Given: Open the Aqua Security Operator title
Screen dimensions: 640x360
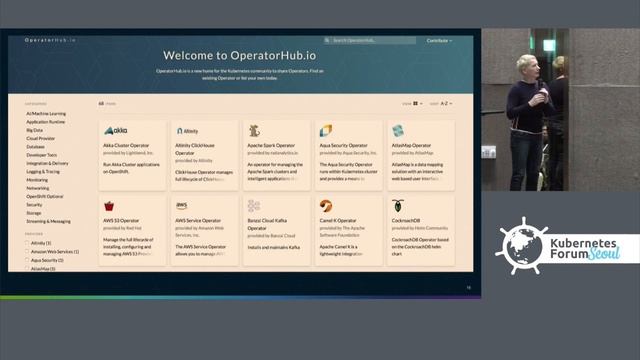Looking at the screenshot, I should pyautogui.click(x=343, y=145).
